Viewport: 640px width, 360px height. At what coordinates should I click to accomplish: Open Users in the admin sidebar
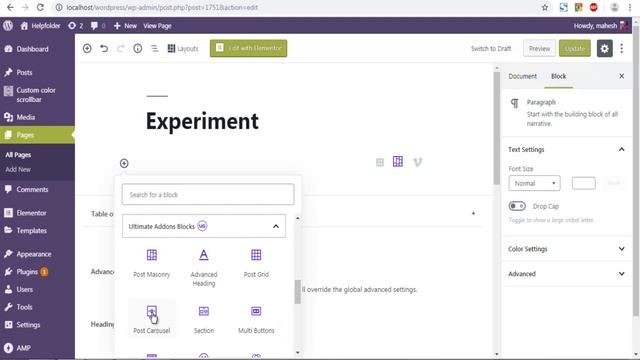(x=24, y=289)
